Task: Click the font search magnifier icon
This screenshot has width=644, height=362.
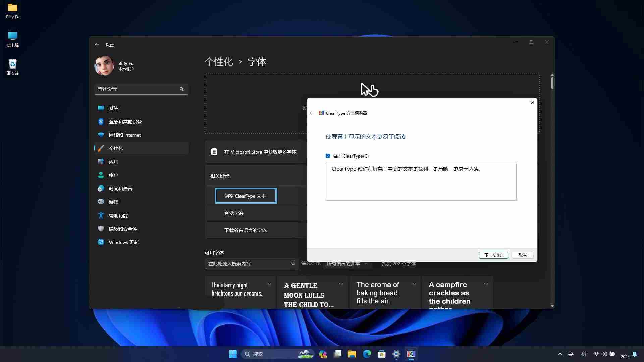Action: coord(293,264)
